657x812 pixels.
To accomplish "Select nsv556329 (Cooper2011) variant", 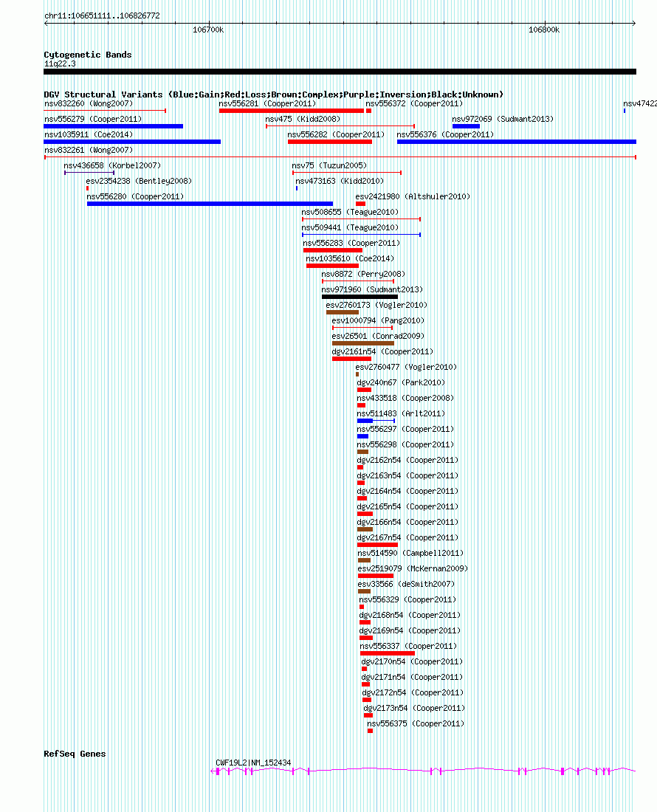I will tap(362, 608).
